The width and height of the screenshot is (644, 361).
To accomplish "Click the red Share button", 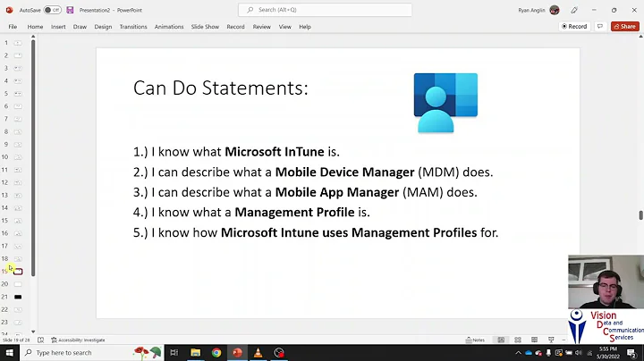I will click(624, 26).
